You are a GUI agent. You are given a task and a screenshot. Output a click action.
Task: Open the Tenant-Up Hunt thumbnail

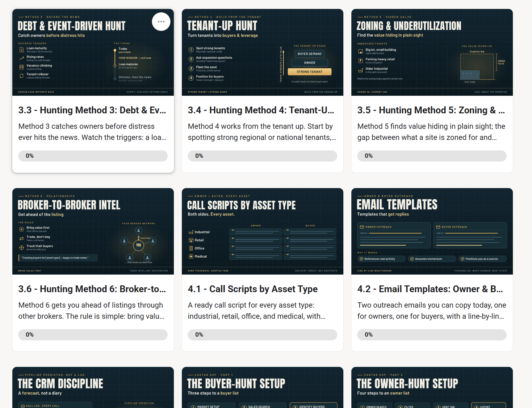[262, 52]
